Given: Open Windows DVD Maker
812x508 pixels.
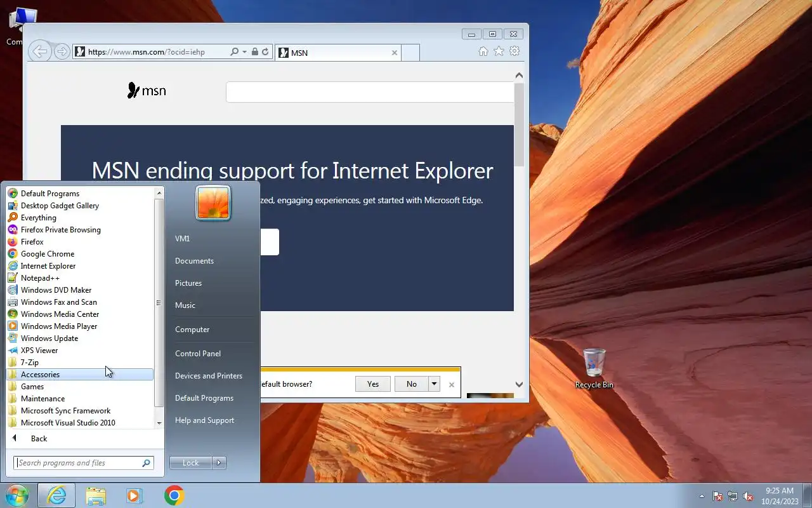Looking at the screenshot, I should click(80, 290).
